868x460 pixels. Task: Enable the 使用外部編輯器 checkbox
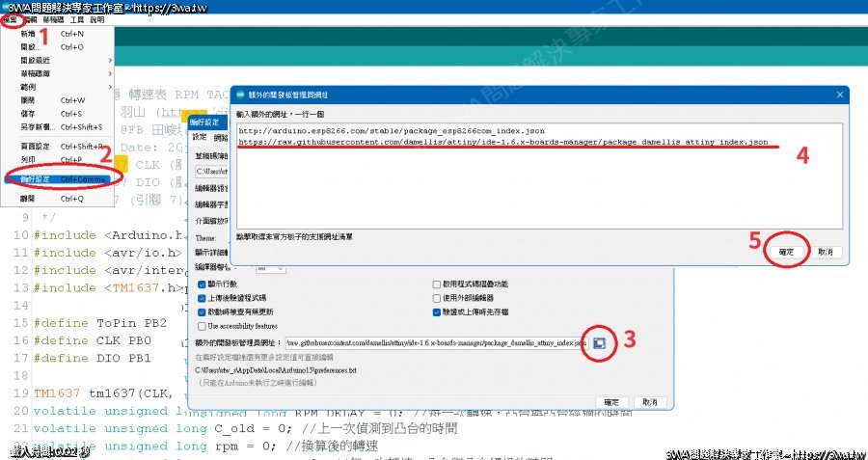[x=437, y=299]
